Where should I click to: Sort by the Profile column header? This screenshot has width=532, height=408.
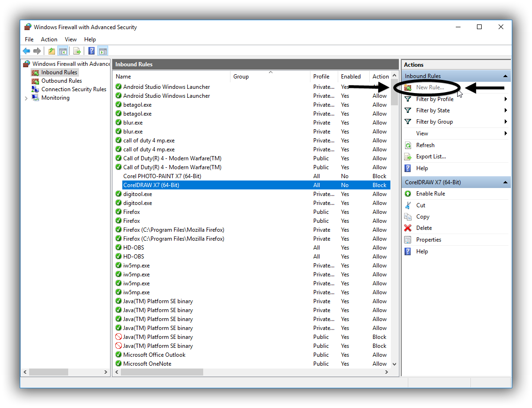pos(324,77)
